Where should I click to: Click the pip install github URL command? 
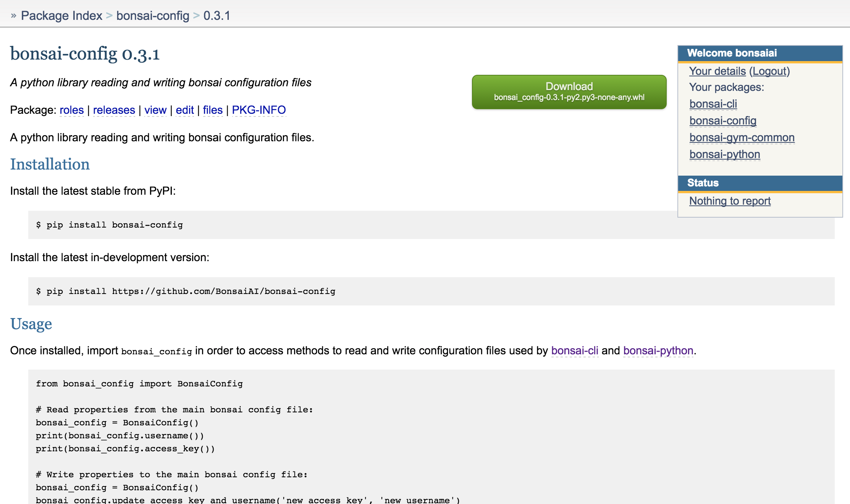(186, 291)
